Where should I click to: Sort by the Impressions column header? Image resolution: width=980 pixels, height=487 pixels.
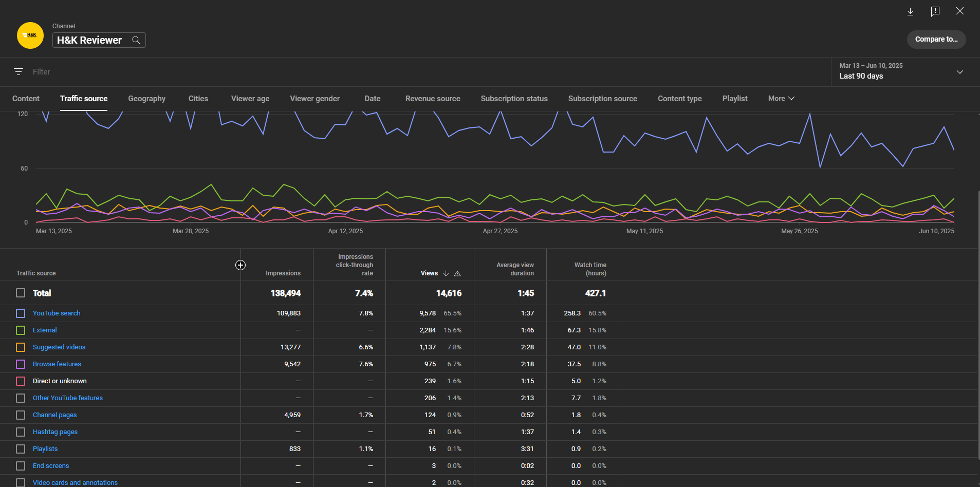(283, 273)
